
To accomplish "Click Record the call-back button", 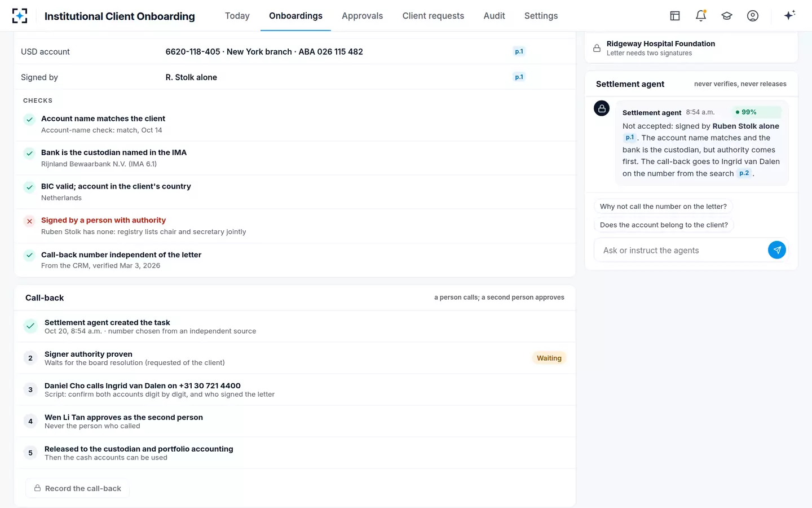I will [78, 488].
